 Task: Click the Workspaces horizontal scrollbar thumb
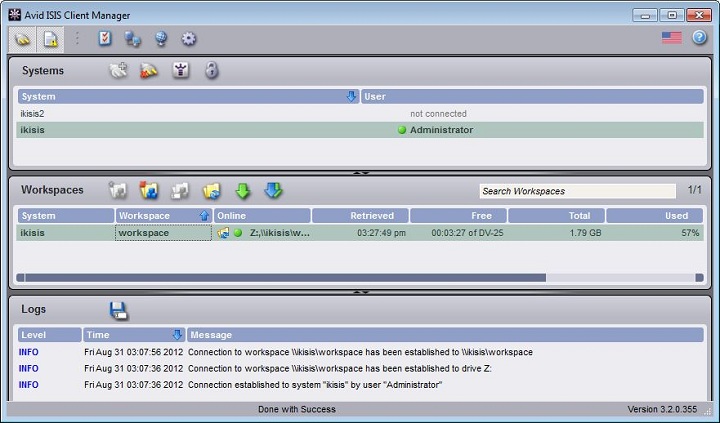(x=286, y=278)
